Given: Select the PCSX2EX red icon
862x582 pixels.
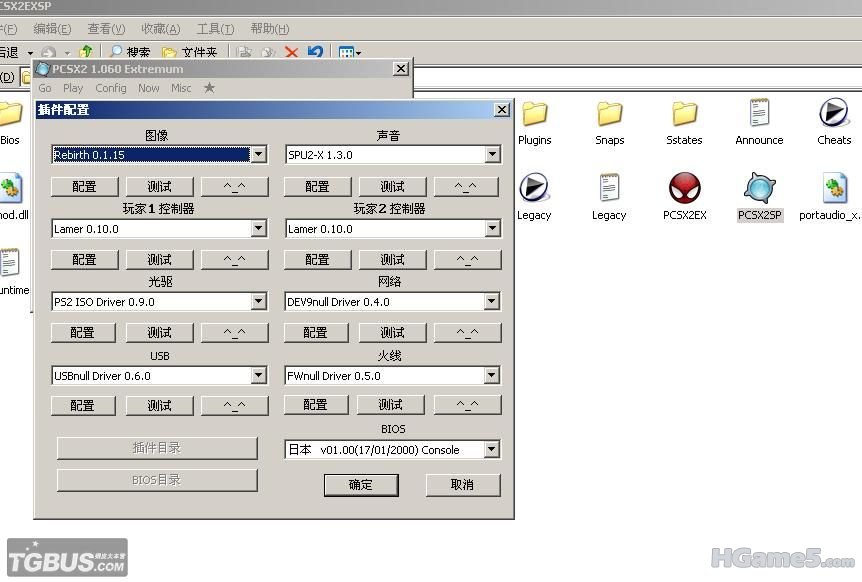Looking at the screenshot, I should pyautogui.click(x=684, y=188).
